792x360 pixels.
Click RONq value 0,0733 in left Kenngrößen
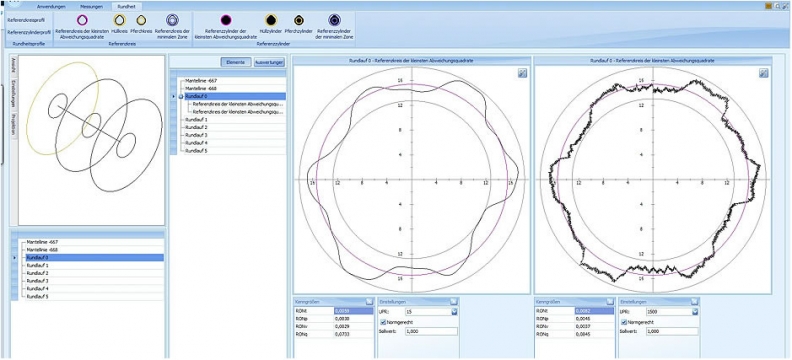(x=353, y=334)
